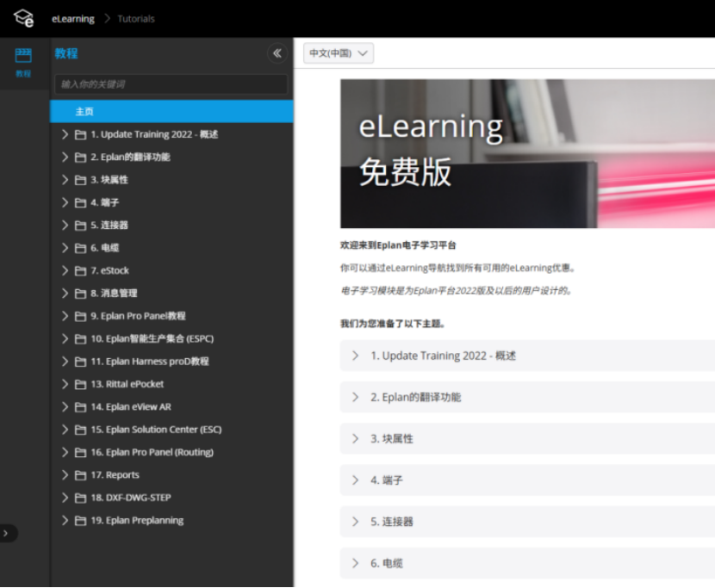Image resolution: width=715 pixels, height=588 pixels.
Task: Open the 中文(中国) language dropdown
Action: click(x=339, y=53)
